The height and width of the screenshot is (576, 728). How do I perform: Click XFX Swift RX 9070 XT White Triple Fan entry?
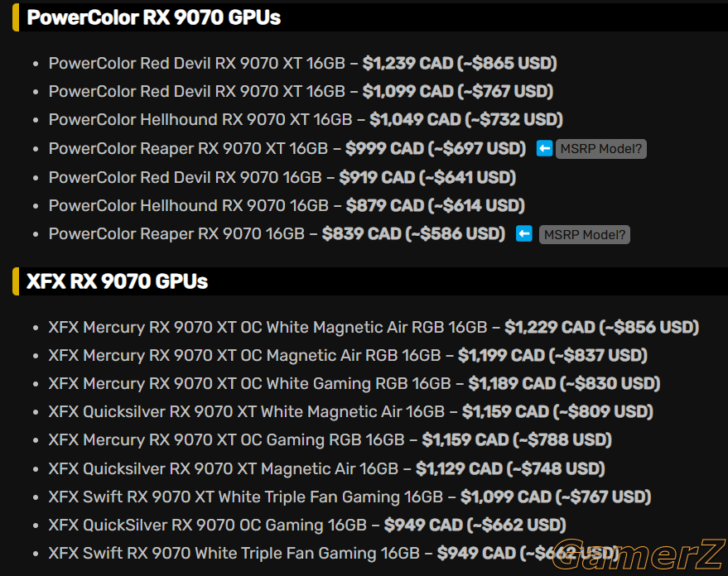pos(350,497)
